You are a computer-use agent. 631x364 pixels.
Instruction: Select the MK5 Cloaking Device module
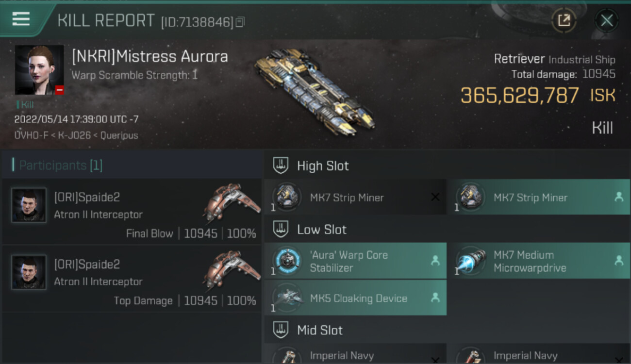[x=355, y=298]
